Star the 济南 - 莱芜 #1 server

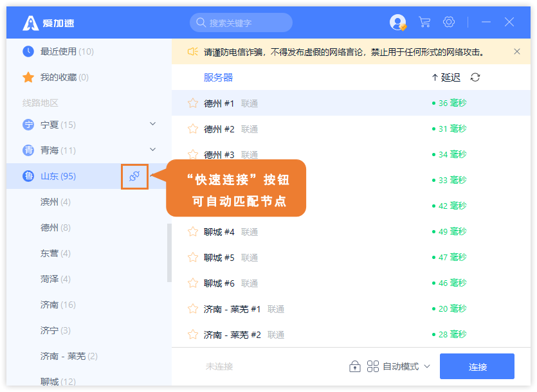192,309
